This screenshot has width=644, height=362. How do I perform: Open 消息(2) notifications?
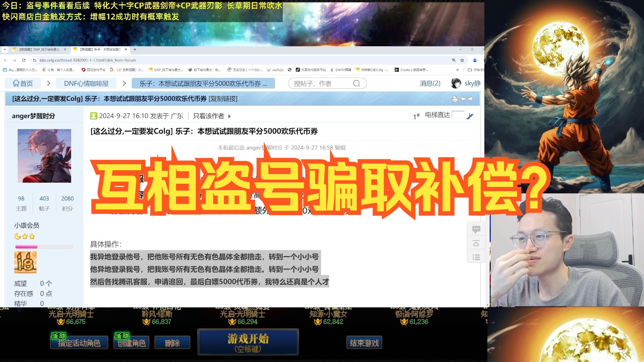click(430, 83)
